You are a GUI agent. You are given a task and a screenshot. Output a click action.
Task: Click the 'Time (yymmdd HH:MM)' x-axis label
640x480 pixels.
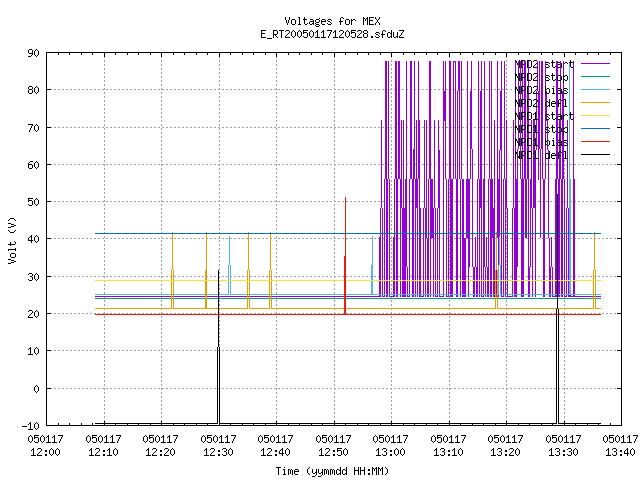(332, 471)
